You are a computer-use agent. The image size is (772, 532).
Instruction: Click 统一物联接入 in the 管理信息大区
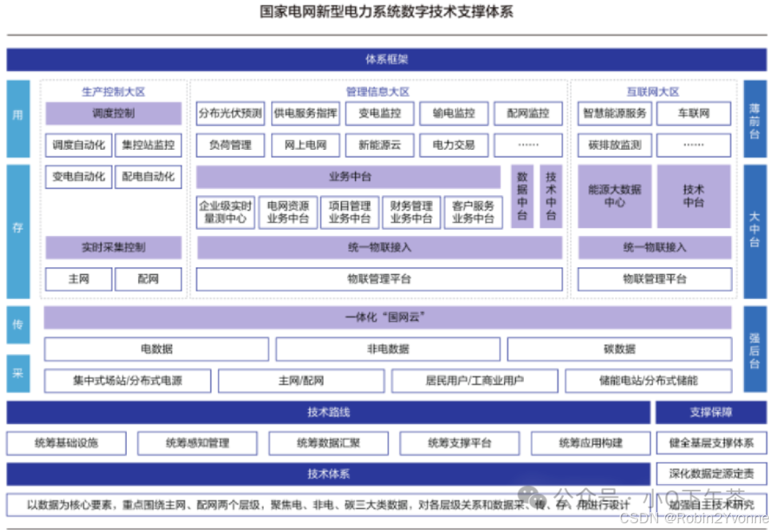pyautogui.click(x=380, y=247)
